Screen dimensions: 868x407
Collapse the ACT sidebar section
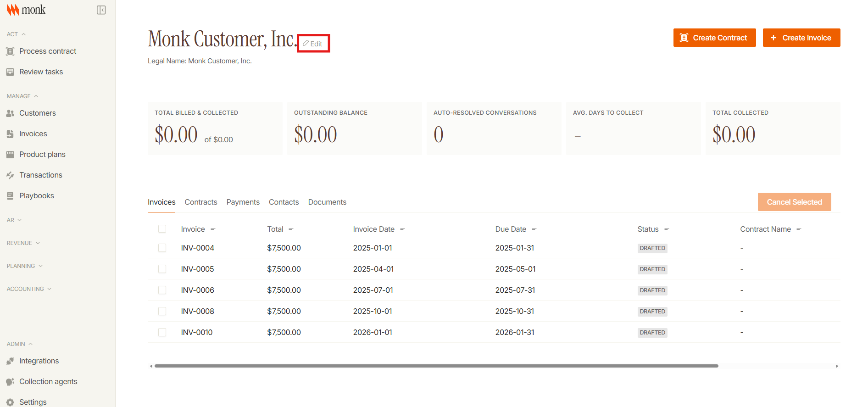point(16,34)
